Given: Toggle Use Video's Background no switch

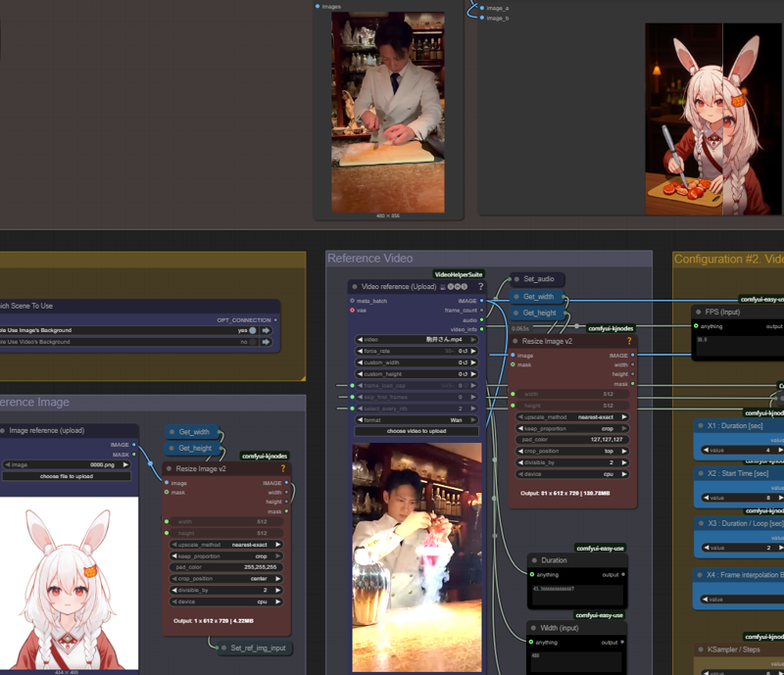Looking at the screenshot, I should pyautogui.click(x=253, y=342).
